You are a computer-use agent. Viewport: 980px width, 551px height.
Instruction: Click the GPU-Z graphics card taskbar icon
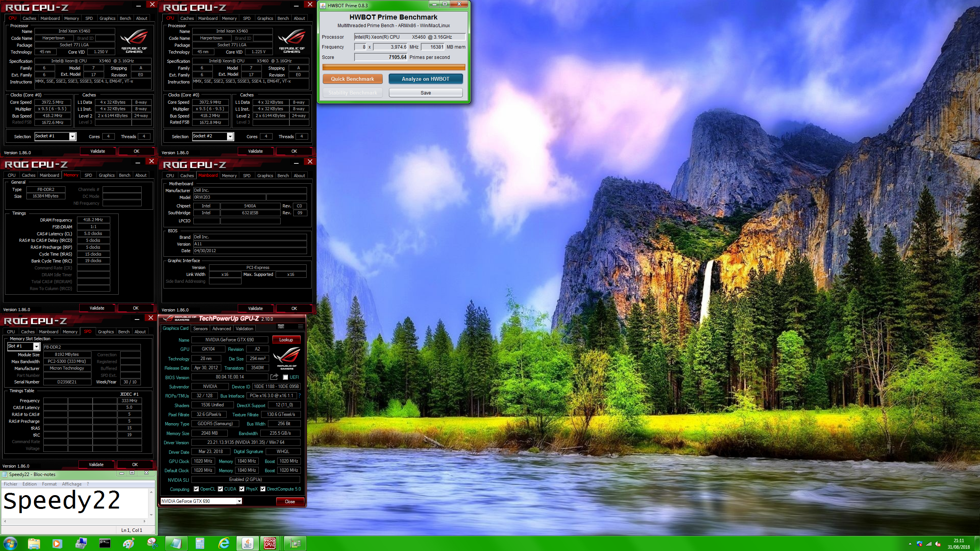pyautogui.click(x=295, y=543)
